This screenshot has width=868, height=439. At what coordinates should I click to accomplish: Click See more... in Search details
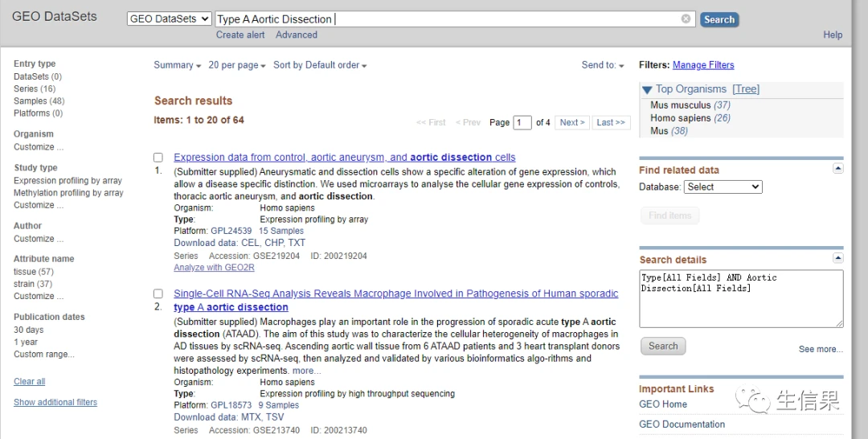pos(821,349)
